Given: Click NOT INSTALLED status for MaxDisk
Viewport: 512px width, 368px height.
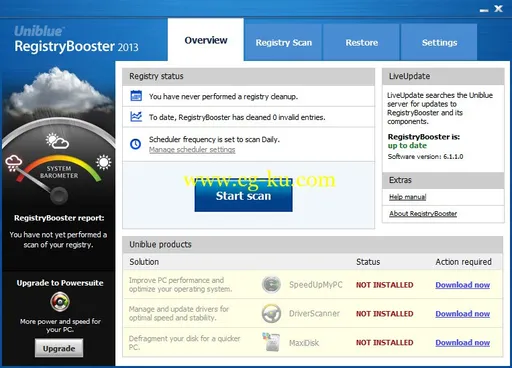Looking at the screenshot, I should click(x=385, y=342).
